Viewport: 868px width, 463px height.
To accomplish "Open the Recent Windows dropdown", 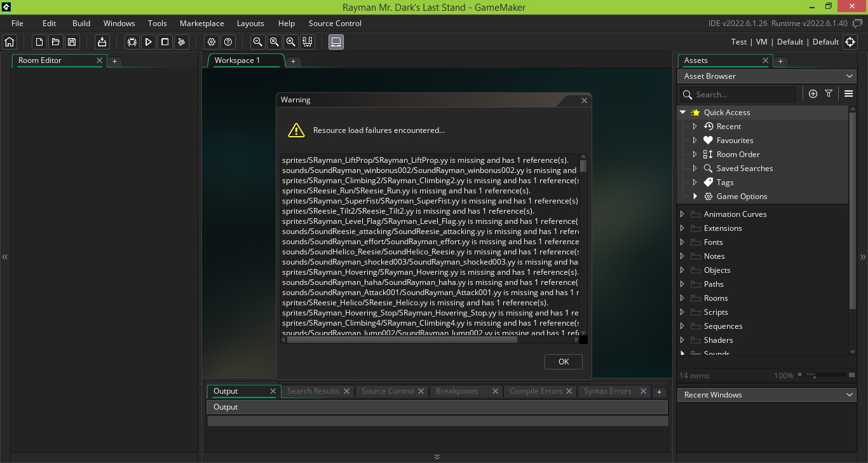I will (x=767, y=395).
